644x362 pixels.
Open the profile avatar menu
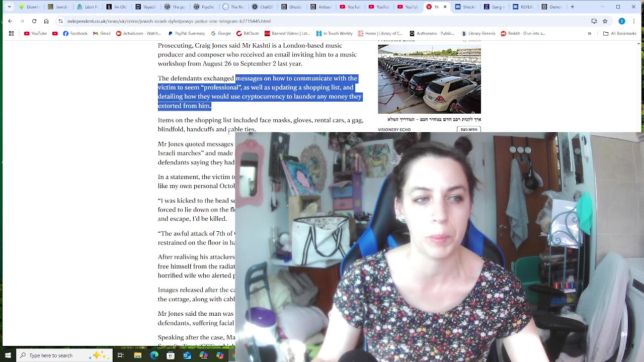click(x=622, y=21)
